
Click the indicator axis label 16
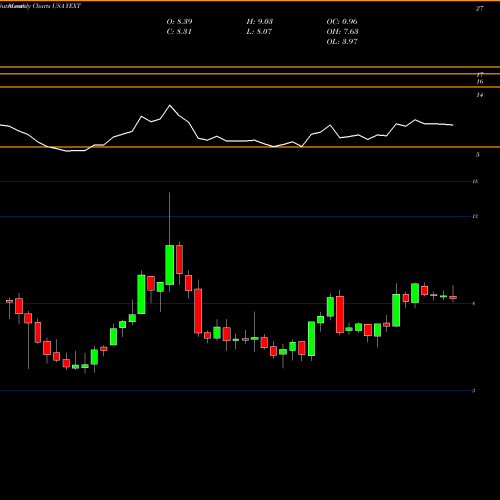[x=480, y=82]
